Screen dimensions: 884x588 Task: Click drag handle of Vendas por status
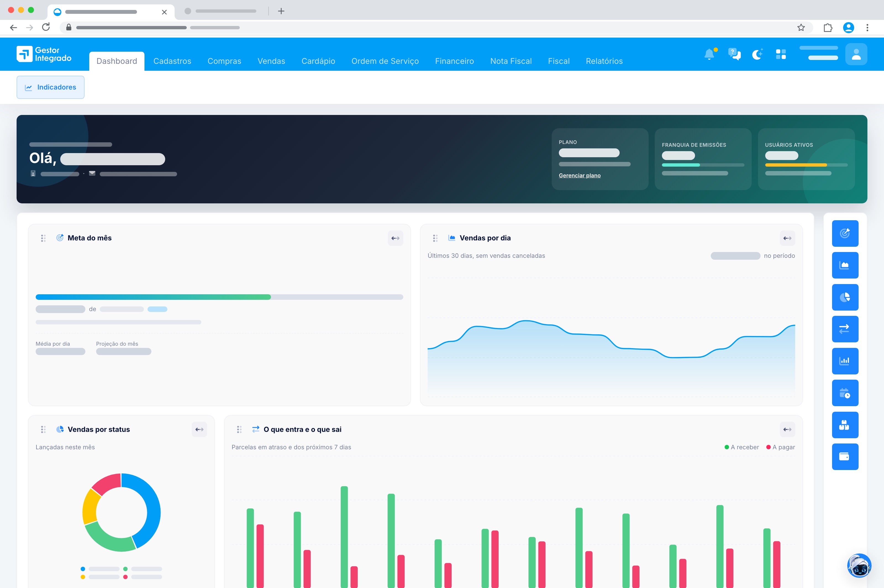coord(43,429)
